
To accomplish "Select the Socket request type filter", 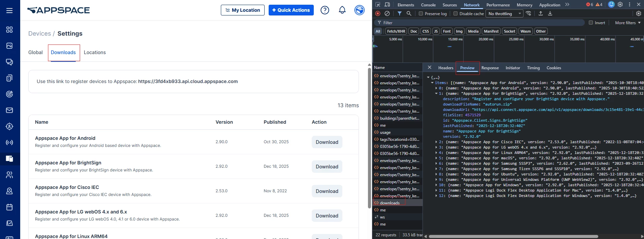I will click(x=509, y=31).
